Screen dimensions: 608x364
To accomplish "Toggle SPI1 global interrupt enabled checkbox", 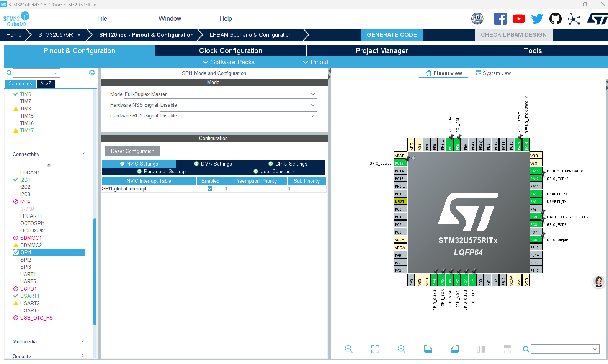I will pyautogui.click(x=210, y=188).
